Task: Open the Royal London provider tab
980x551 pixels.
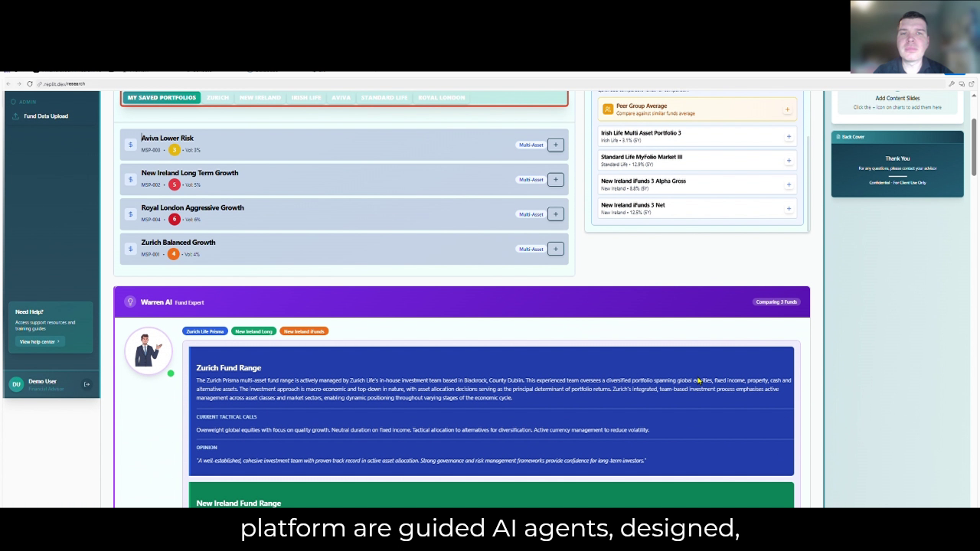Action: tap(441, 98)
